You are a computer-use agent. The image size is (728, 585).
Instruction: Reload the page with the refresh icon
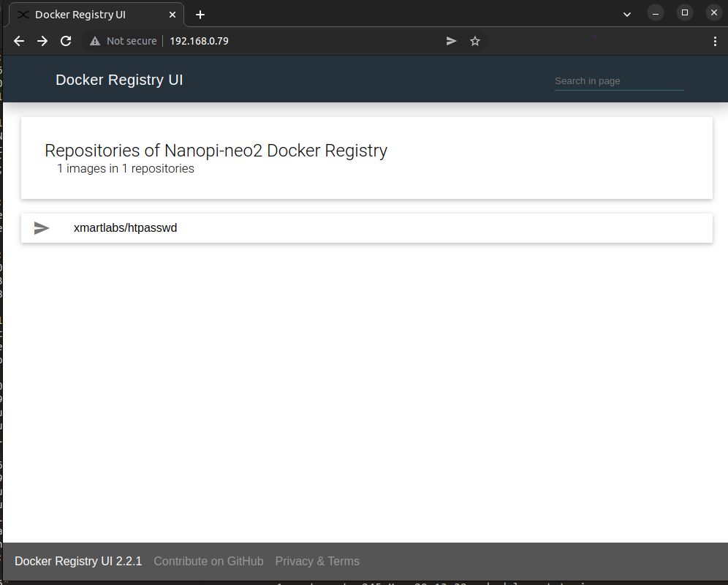(x=65, y=41)
